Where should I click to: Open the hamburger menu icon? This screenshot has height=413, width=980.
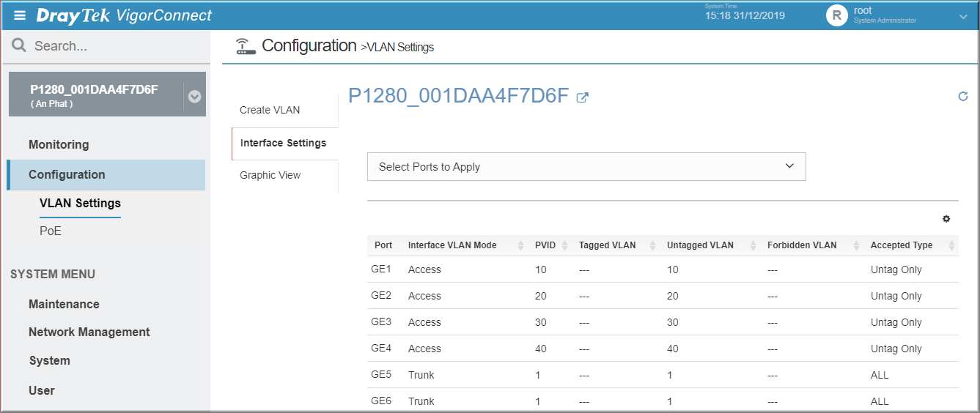pyautogui.click(x=20, y=15)
